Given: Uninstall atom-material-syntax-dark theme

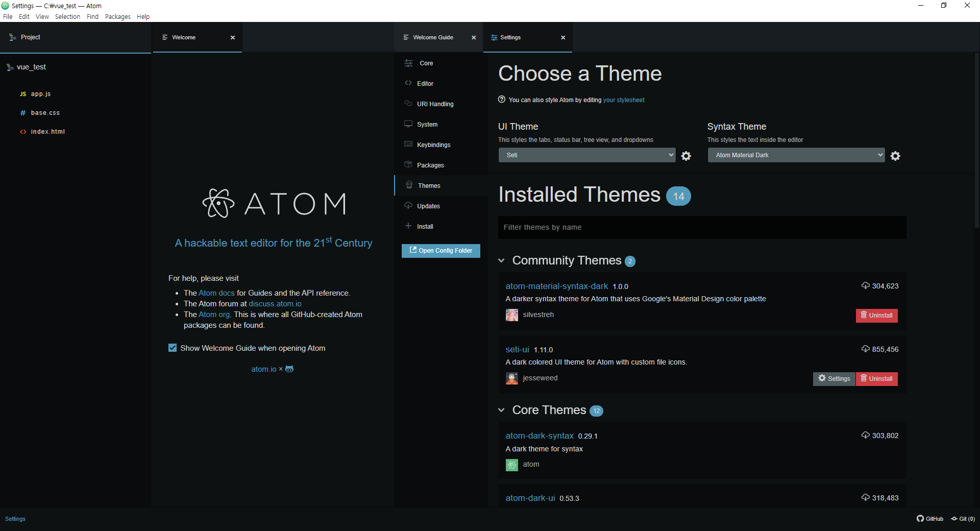Looking at the screenshot, I should [877, 316].
